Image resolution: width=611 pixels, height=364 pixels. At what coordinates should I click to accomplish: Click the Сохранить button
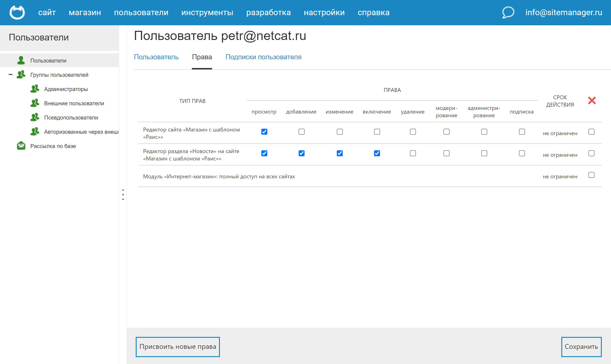[581, 347]
